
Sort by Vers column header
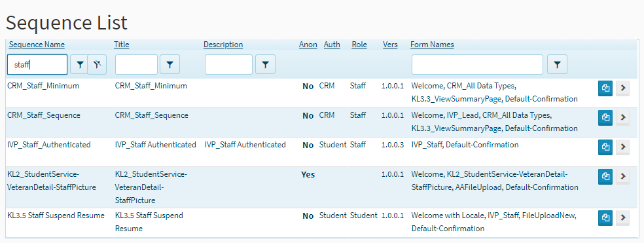(x=390, y=45)
